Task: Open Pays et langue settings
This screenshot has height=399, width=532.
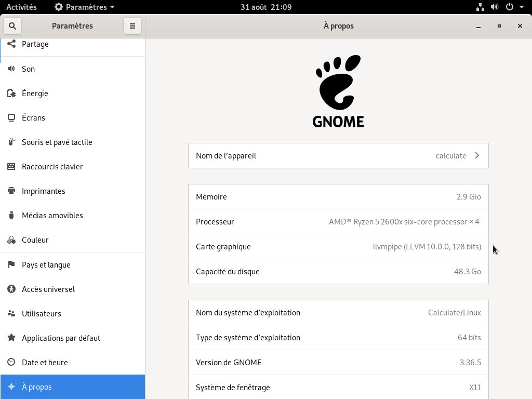Action: pyautogui.click(x=73, y=264)
